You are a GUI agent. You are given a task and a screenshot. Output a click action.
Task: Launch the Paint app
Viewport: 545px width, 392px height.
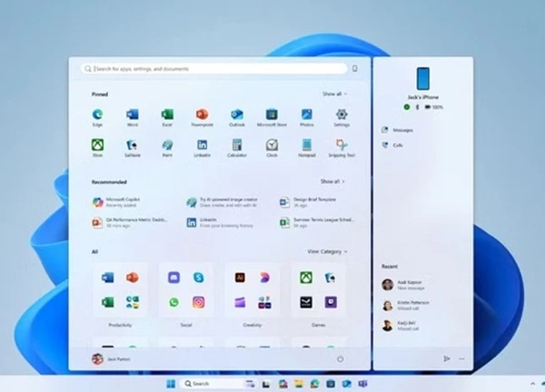point(167,148)
